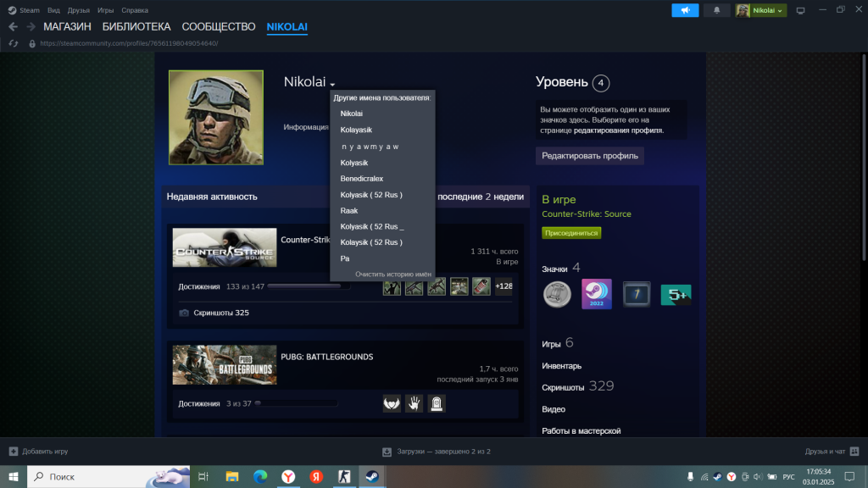
Task: Open the Вид menu
Action: point(54,10)
